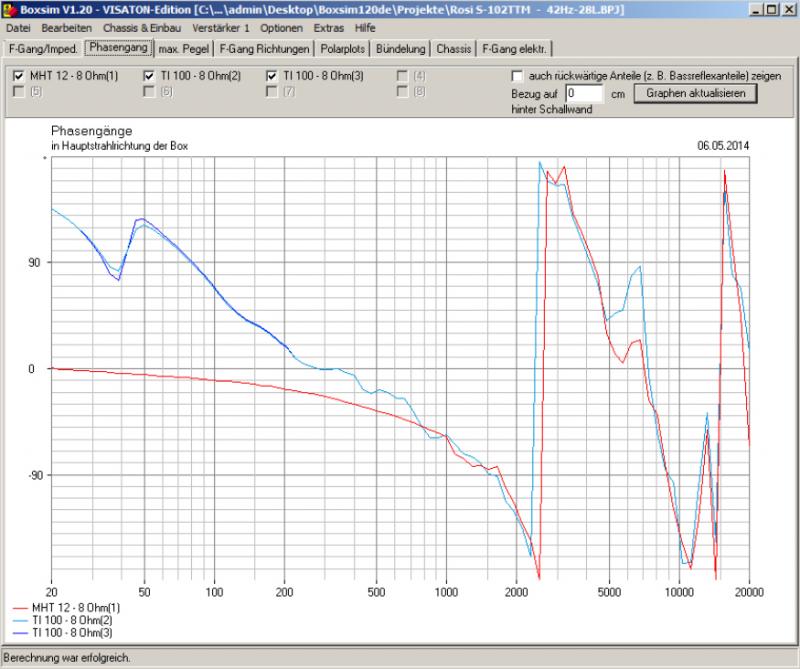The height and width of the screenshot is (669, 800).
Task: Uncheck the MHT 12 - 8 Ohm(1) checkbox
Action: 19,76
